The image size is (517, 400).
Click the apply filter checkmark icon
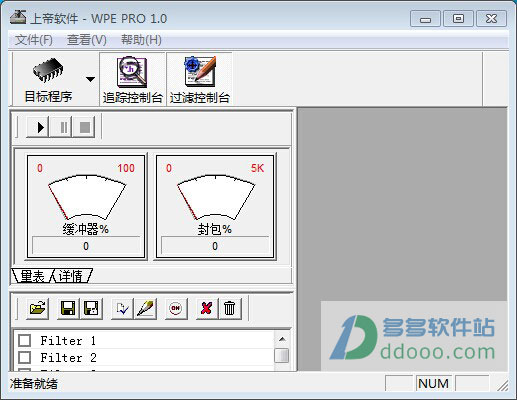122,308
